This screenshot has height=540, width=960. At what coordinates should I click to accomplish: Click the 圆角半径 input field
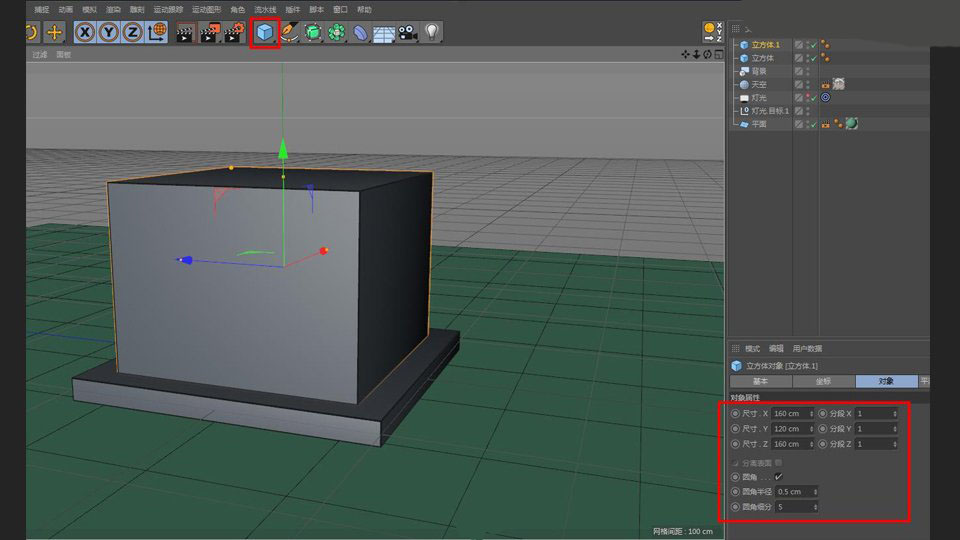click(x=794, y=492)
